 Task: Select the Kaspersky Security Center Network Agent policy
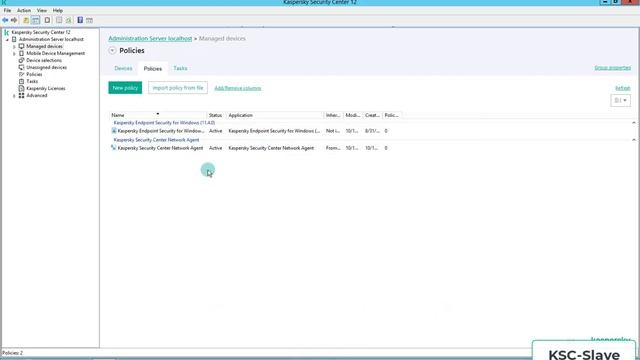(x=160, y=148)
